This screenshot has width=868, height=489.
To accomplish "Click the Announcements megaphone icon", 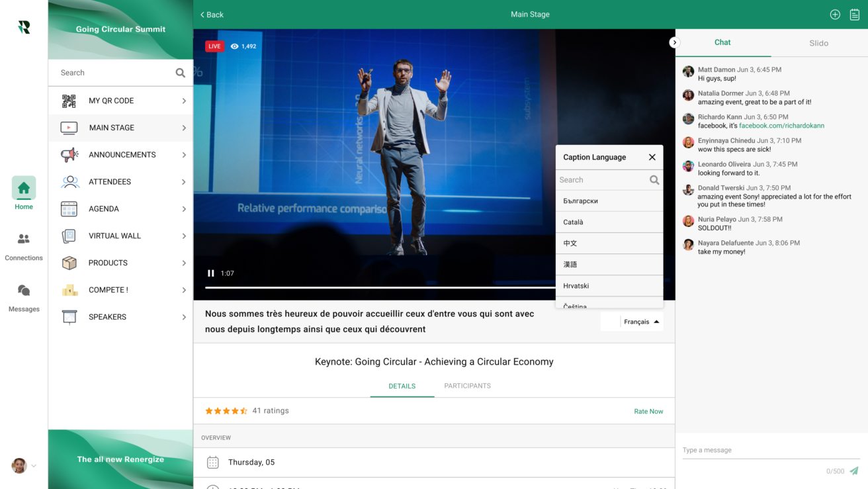I will (69, 155).
